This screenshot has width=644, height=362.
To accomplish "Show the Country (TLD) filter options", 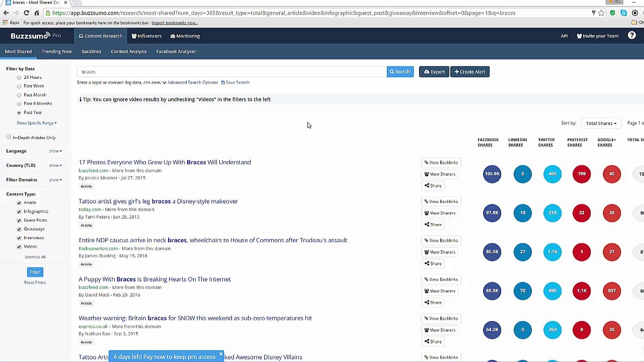I will tap(55, 165).
